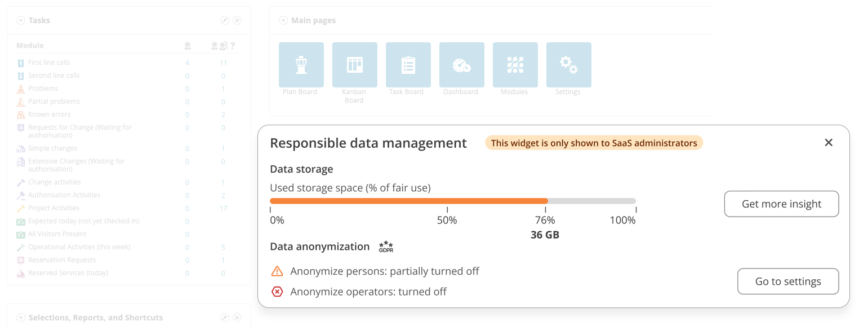Open Project Activities count of 17
The width and height of the screenshot is (868, 330).
(x=224, y=209)
